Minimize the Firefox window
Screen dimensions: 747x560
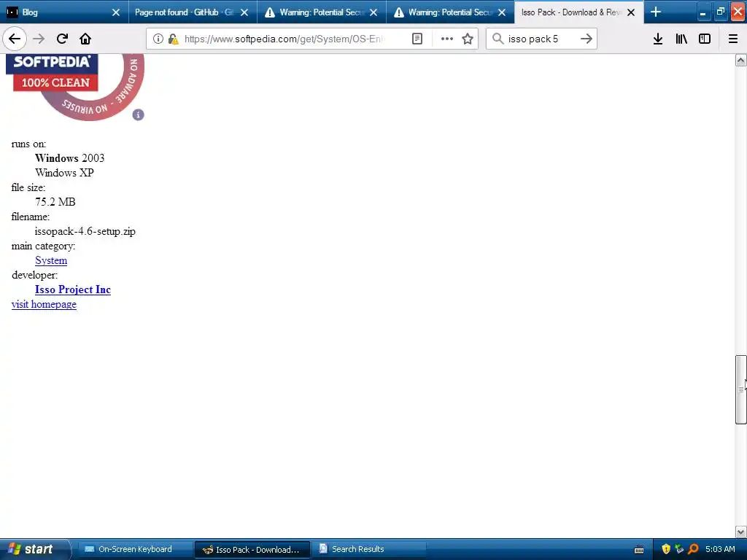pyautogui.click(x=703, y=12)
